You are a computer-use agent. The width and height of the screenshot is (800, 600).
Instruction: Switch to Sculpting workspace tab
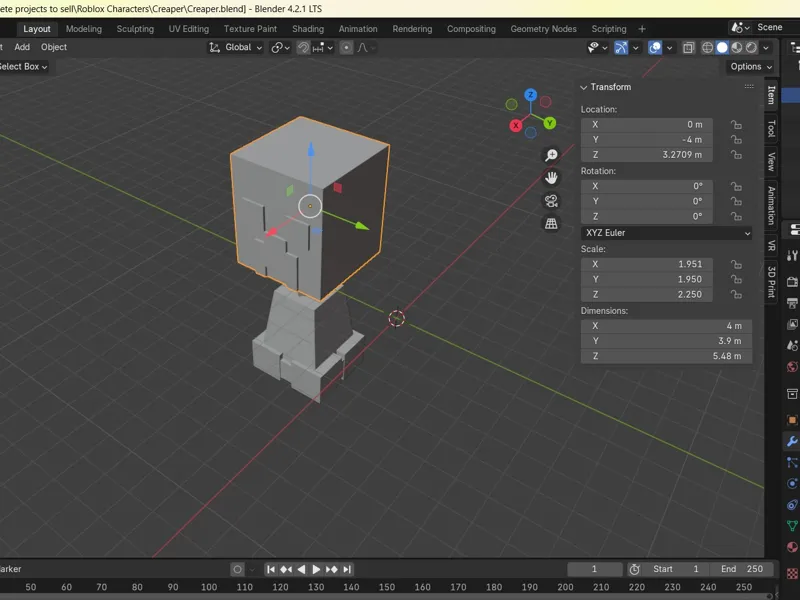point(135,29)
